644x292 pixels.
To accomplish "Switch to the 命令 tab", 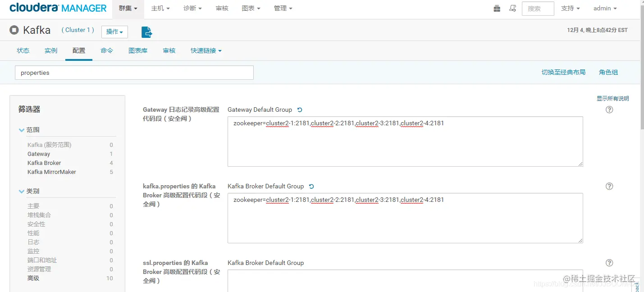I will (107, 51).
